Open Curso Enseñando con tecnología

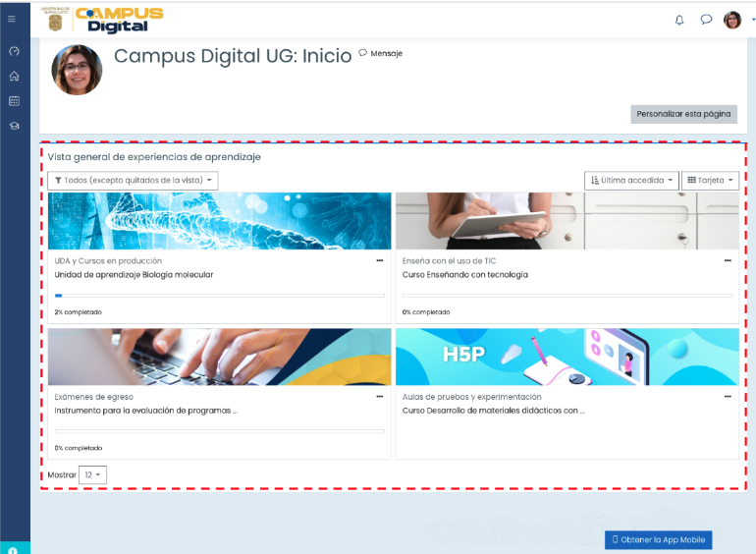click(464, 274)
